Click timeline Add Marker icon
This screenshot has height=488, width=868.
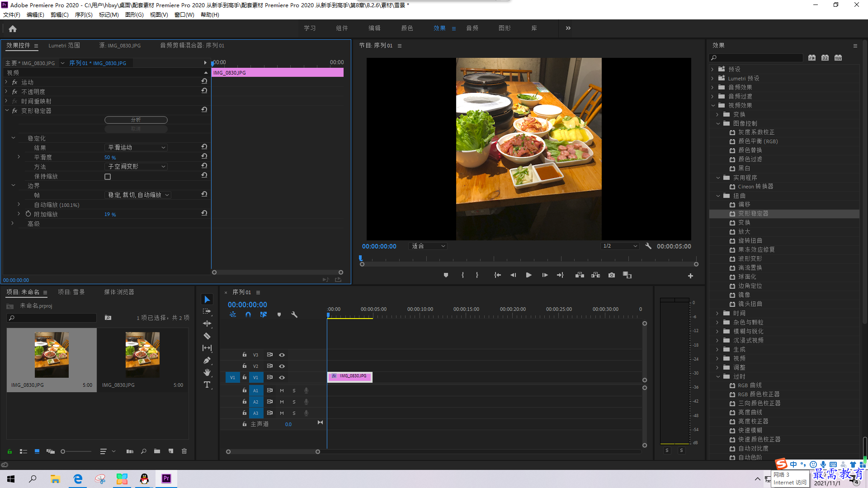click(x=279, y=315)
